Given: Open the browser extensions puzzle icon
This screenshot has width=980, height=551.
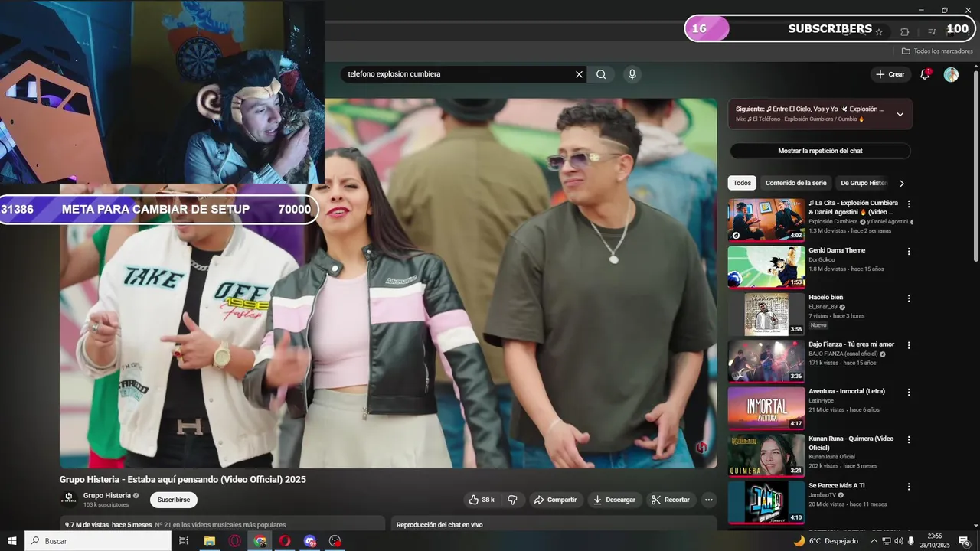Looking at the screenshot, I should coord(905,31).
